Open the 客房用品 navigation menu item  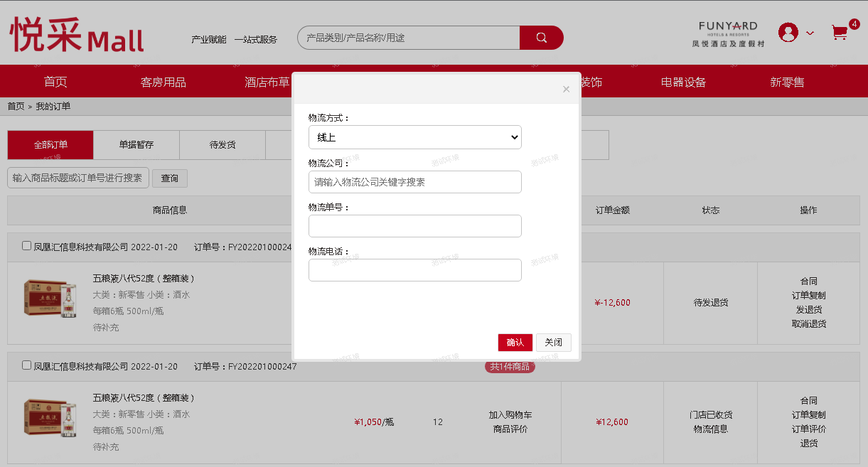164,82
